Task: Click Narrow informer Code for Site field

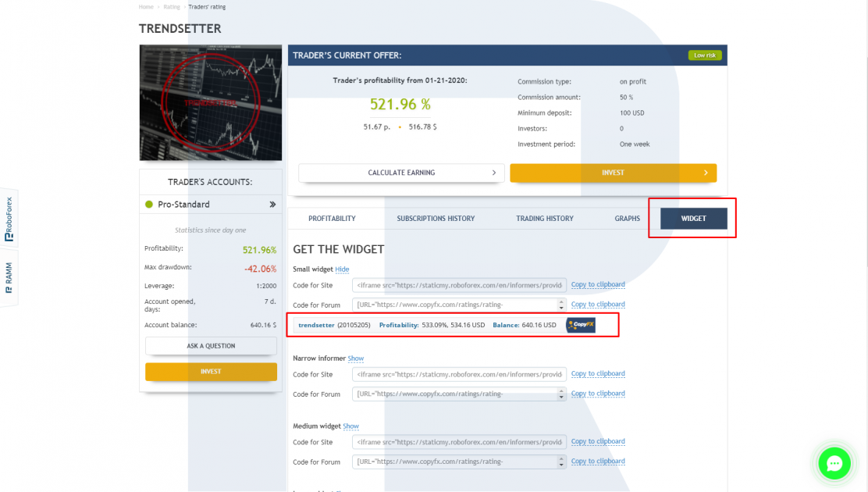Action: [x=460, y=375]
